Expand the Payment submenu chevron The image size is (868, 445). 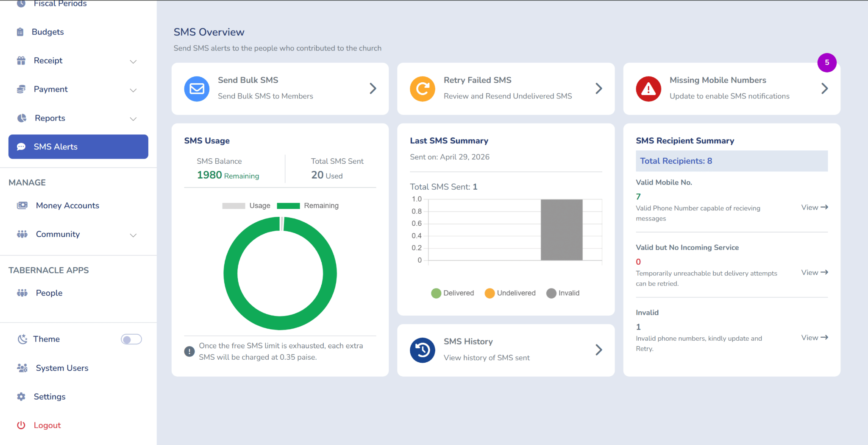[x=133, y=90]
